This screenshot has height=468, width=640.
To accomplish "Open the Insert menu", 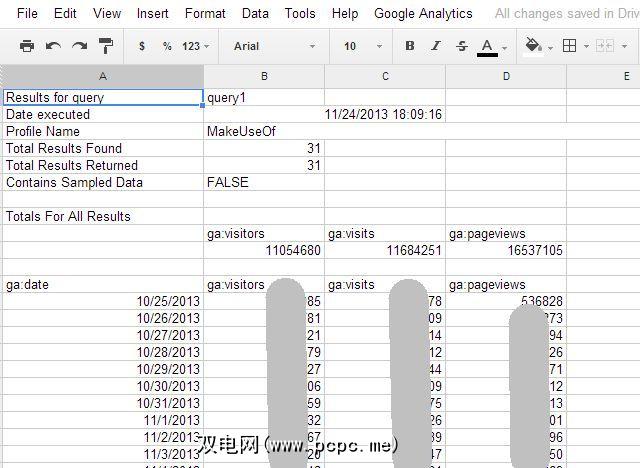I will click(x=152, y=13).
